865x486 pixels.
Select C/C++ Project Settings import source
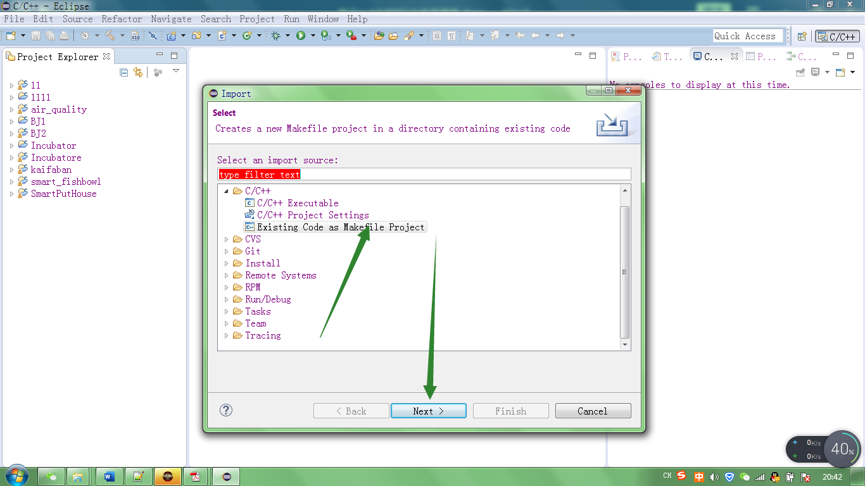[x=307, y=215]
